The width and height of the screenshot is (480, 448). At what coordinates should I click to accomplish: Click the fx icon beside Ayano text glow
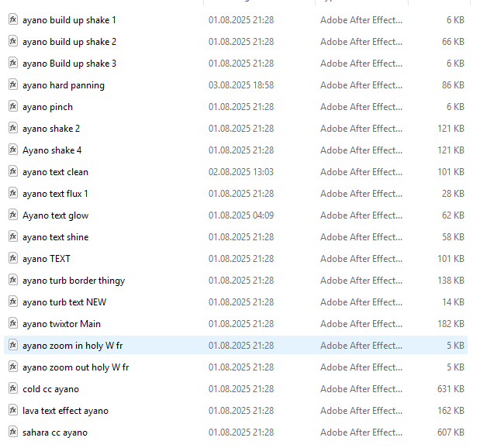(13, 215)
